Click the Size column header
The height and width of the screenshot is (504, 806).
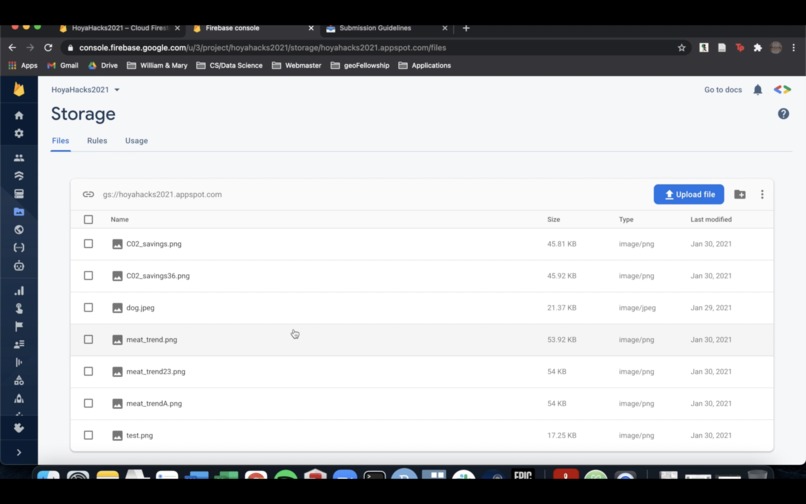[x=554, y=220]
